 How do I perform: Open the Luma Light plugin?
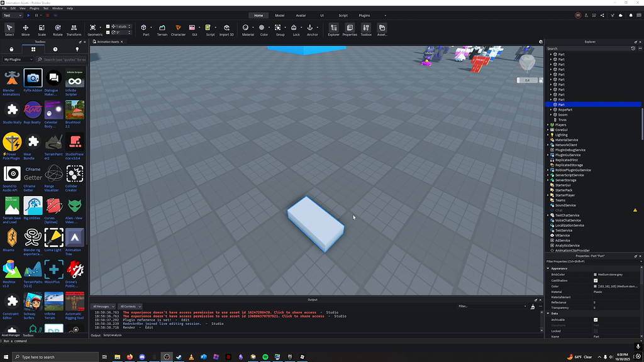[53, 240]
